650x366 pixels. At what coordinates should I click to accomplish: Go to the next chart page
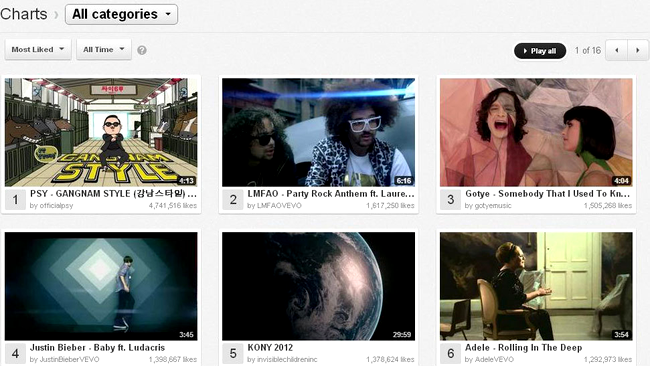click(x=638, y=50)
